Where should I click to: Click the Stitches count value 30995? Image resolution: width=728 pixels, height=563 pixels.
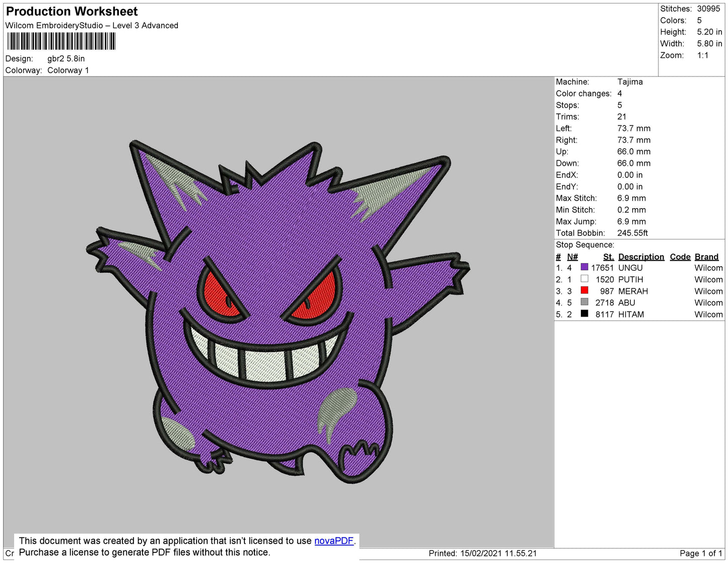(x=708, y=9)
